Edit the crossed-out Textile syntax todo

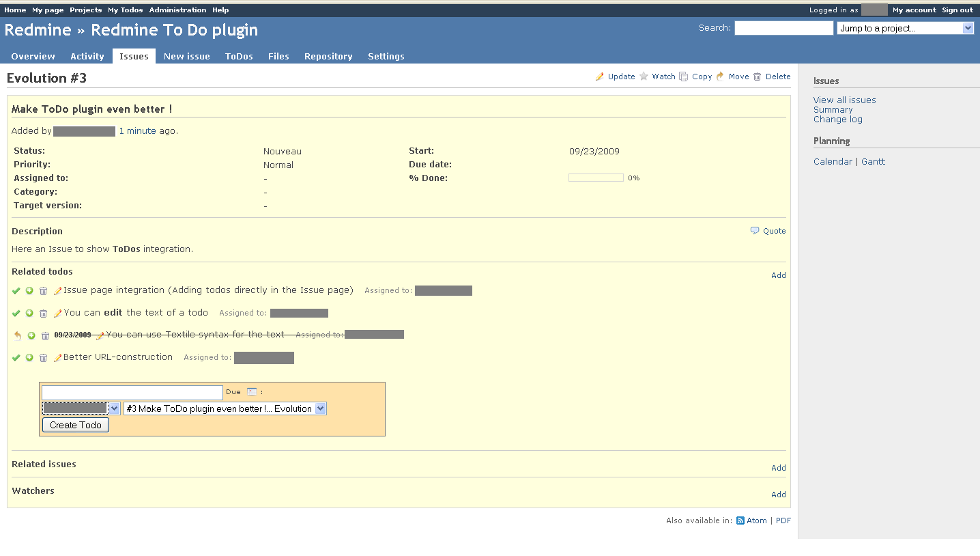(x=100, y=335)
